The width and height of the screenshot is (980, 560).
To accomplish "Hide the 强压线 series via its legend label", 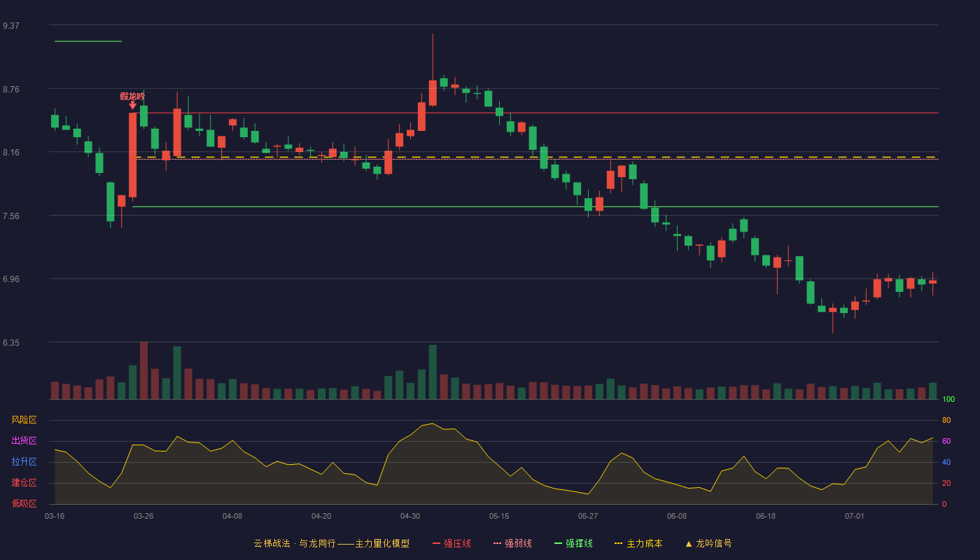I will coord(457,543).
